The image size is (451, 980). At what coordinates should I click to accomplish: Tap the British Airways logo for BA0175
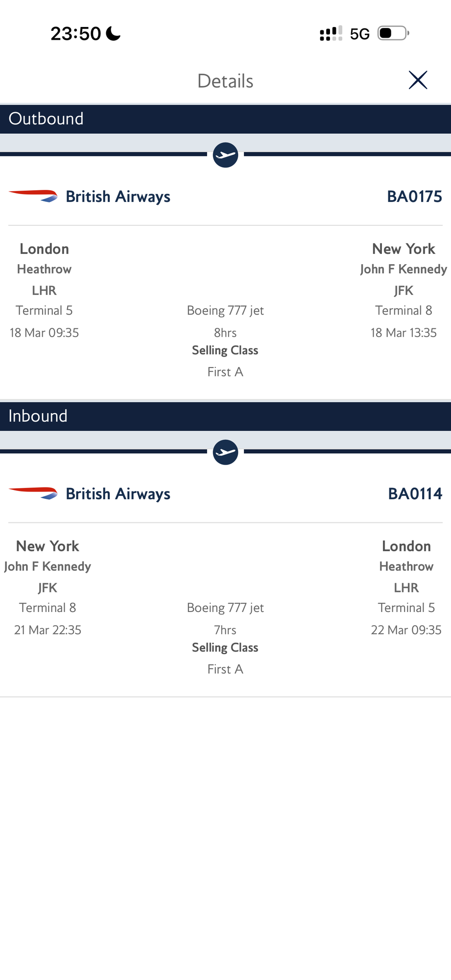(x=33, y=196)
